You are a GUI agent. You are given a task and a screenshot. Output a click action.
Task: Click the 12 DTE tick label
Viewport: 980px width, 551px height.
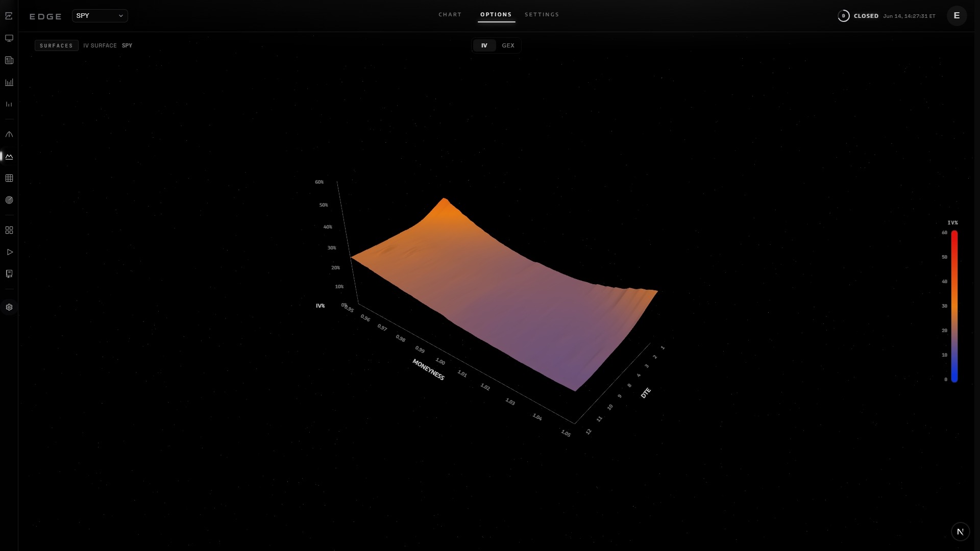(x=589, y=432)
